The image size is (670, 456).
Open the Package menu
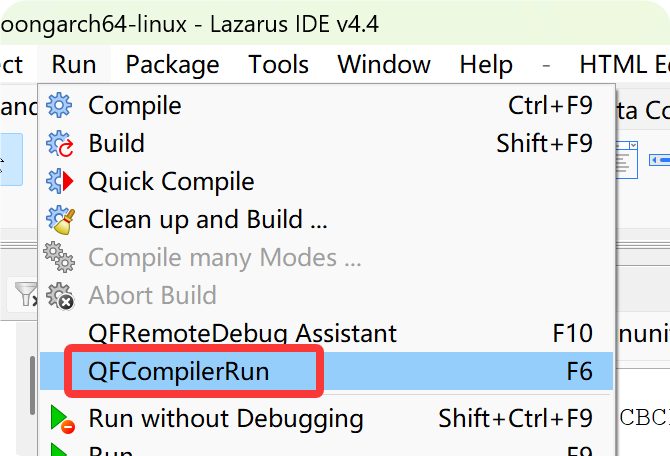point(172,65)
